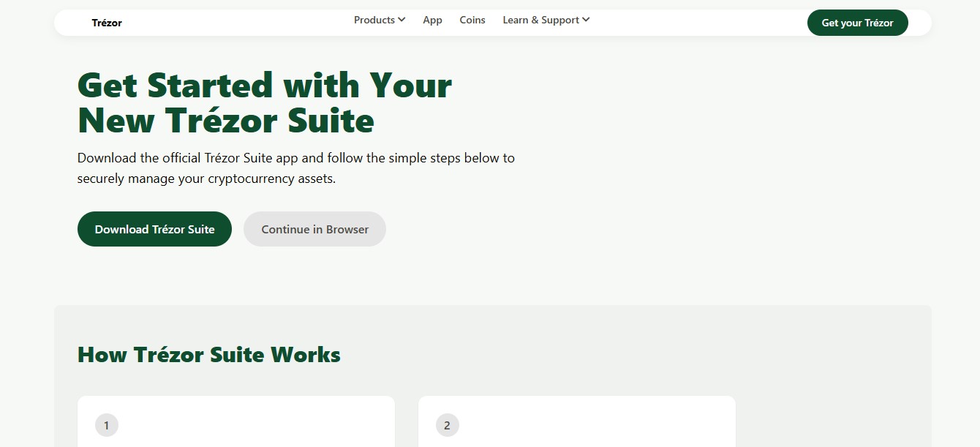Choose Continue in Browser
This screenshot has width=980, height=447.
pos(314,229)
